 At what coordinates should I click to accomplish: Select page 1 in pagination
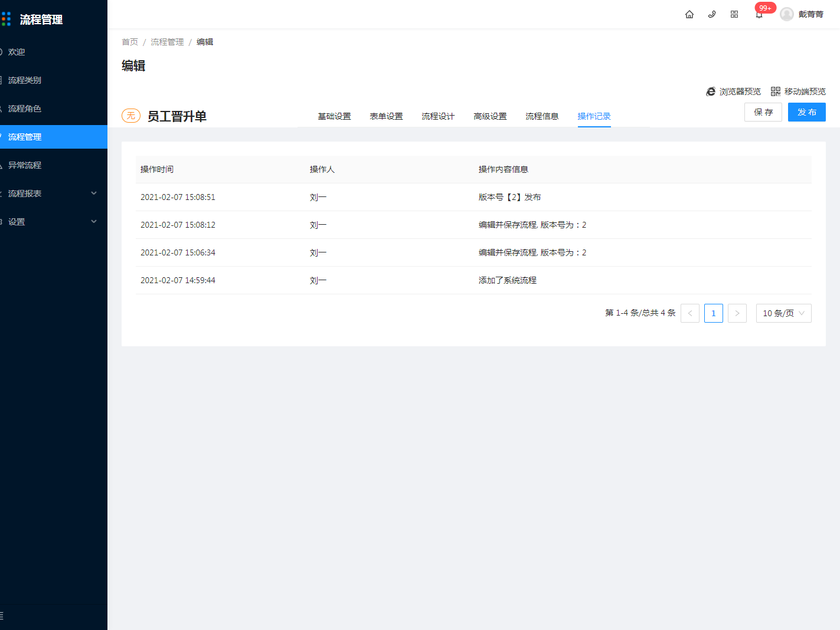coord(714,313)
